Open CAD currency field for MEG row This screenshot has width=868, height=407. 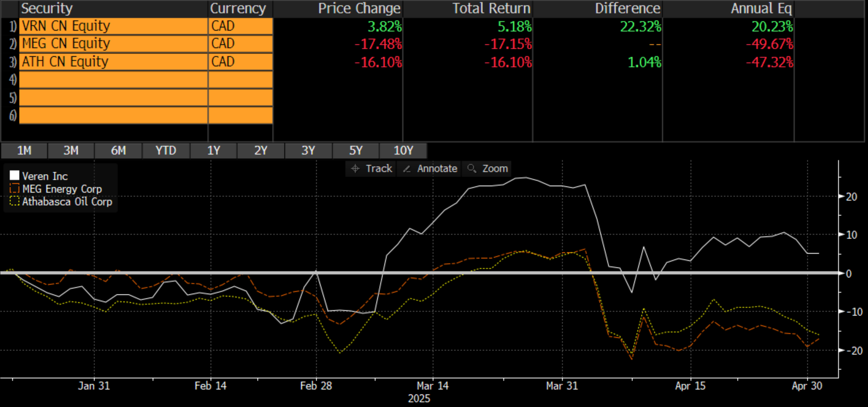[x=241, y=44]
